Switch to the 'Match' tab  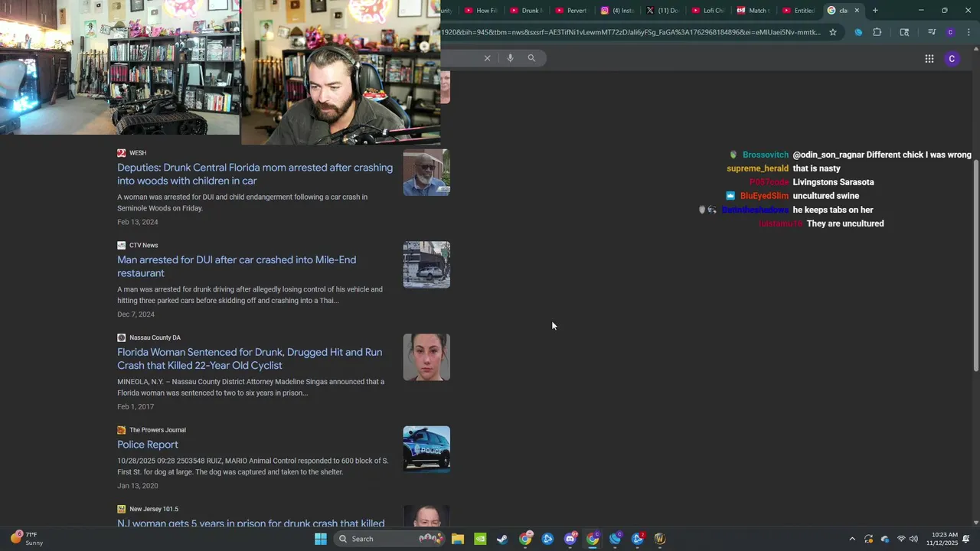click(x=753, y=10)
